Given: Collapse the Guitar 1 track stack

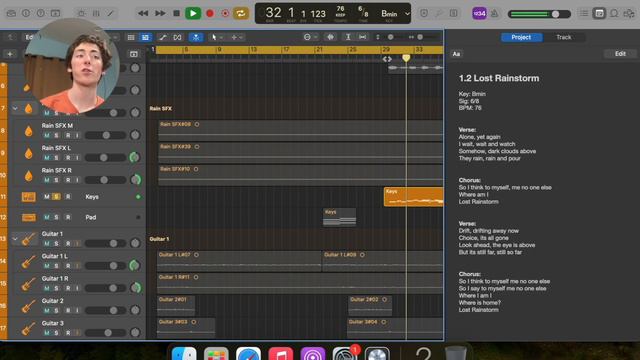Looking at the screenshot, I should tap(15, 238).
